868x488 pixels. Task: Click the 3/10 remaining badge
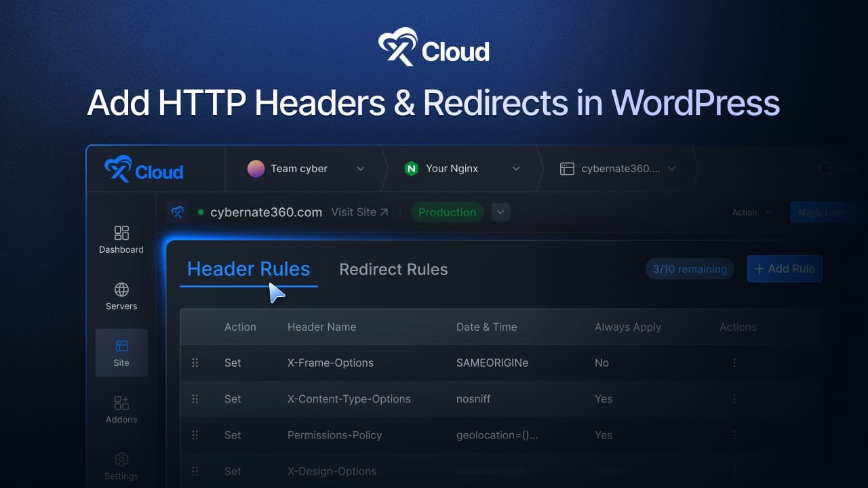(x=690, y=269)
